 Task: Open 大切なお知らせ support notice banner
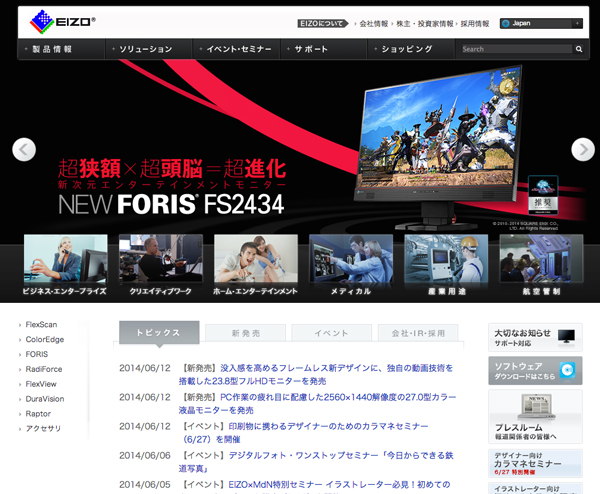tap(535, 336)
